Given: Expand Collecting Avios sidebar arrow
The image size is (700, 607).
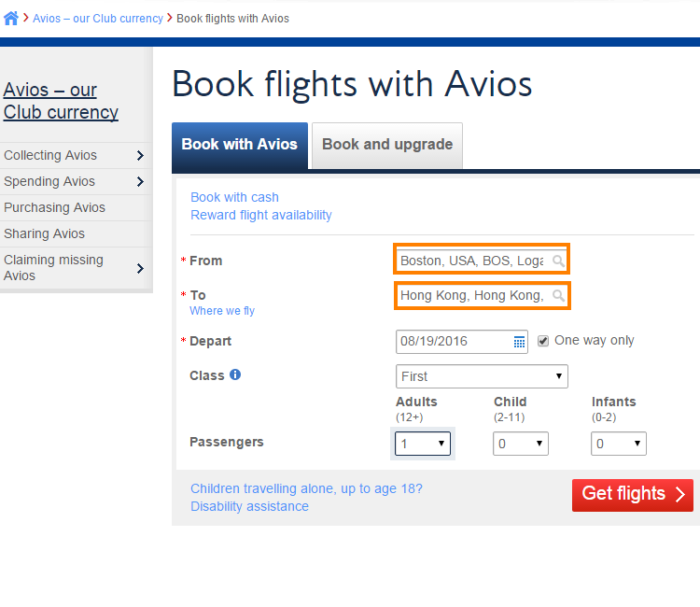Looking at the screenshot, I should click(x=140, y=156).
